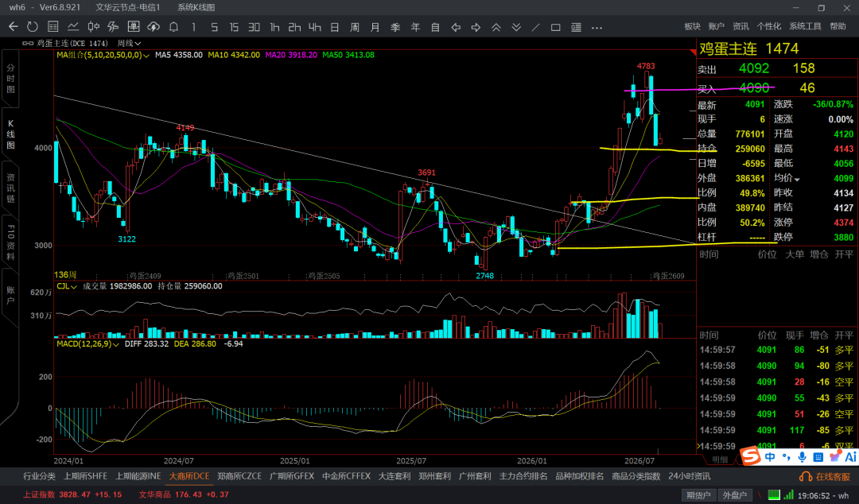Open the F10资料 side tab

[10, 242]
